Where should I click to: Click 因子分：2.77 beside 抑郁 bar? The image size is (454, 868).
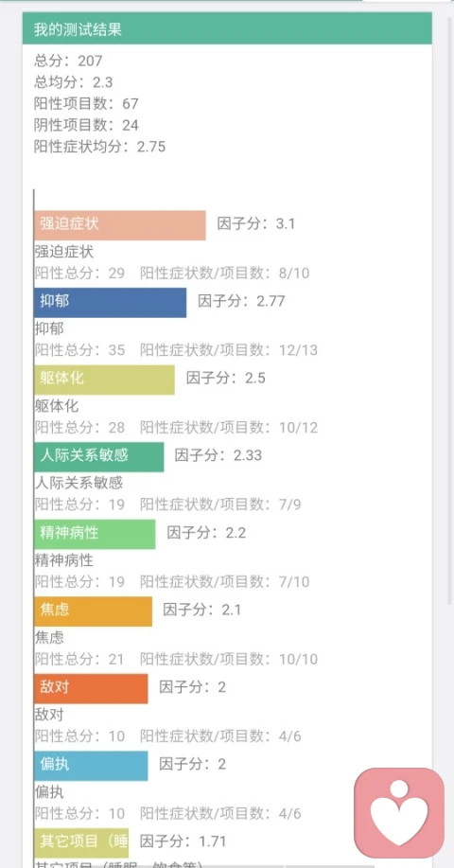tap(241, 301)
